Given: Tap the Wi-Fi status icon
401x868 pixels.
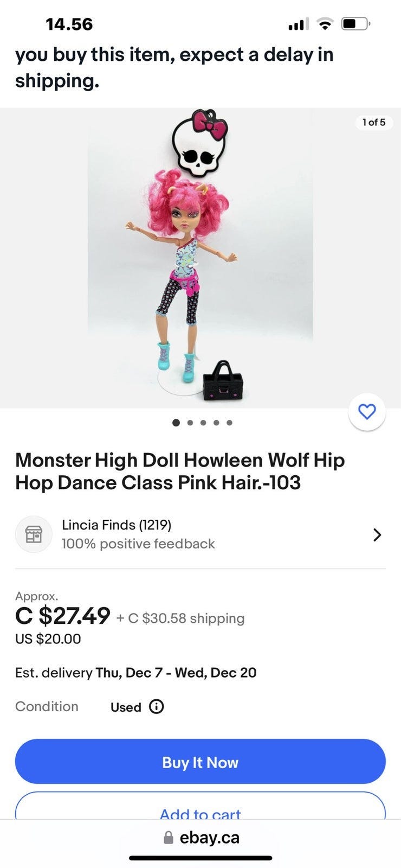Looking at the screenshot, I should [325, 24].
